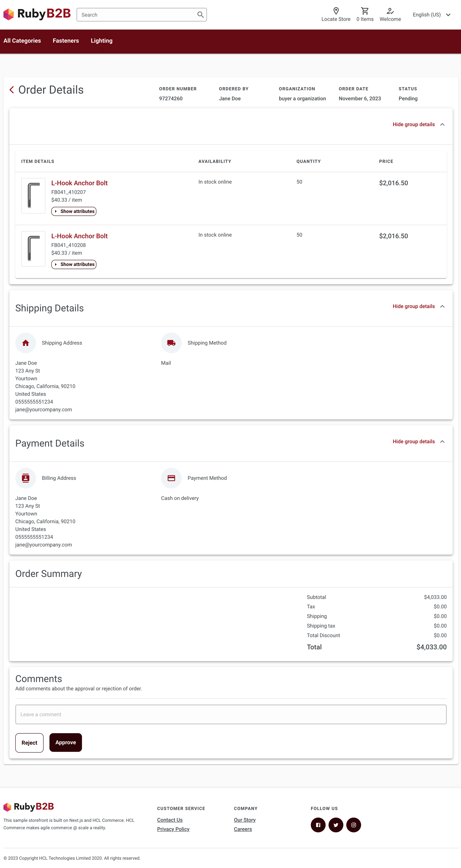Approve the pending order
The image size is (461, 868).
tap(66, 742)
